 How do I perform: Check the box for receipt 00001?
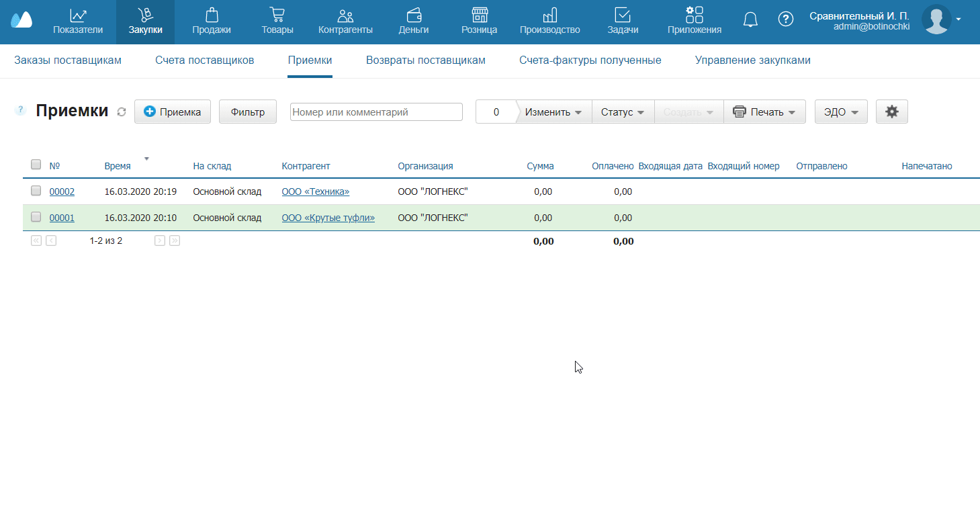click(36, 217)
